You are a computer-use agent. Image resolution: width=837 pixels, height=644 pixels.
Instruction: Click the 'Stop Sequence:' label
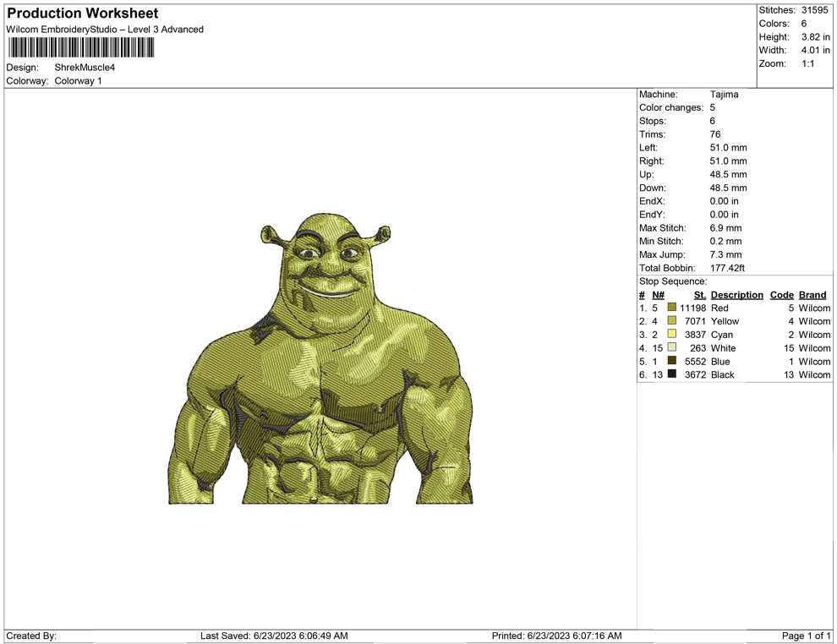(x=673, y=281)
